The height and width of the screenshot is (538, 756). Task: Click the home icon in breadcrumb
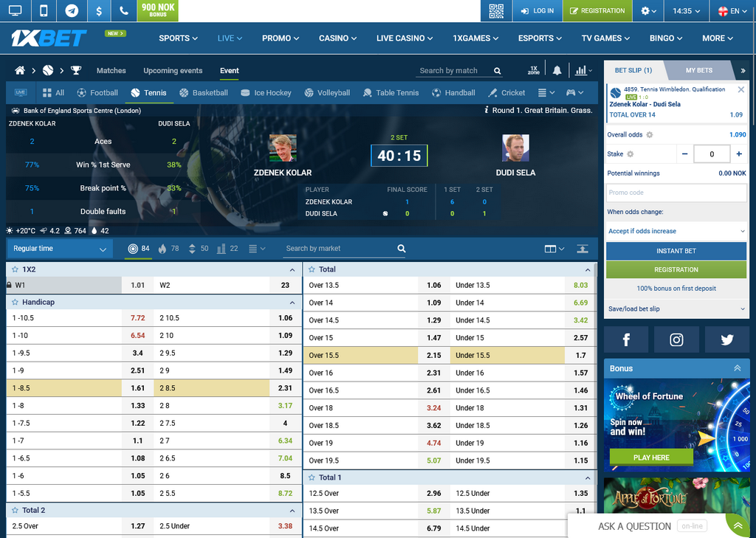pos(20,71)
